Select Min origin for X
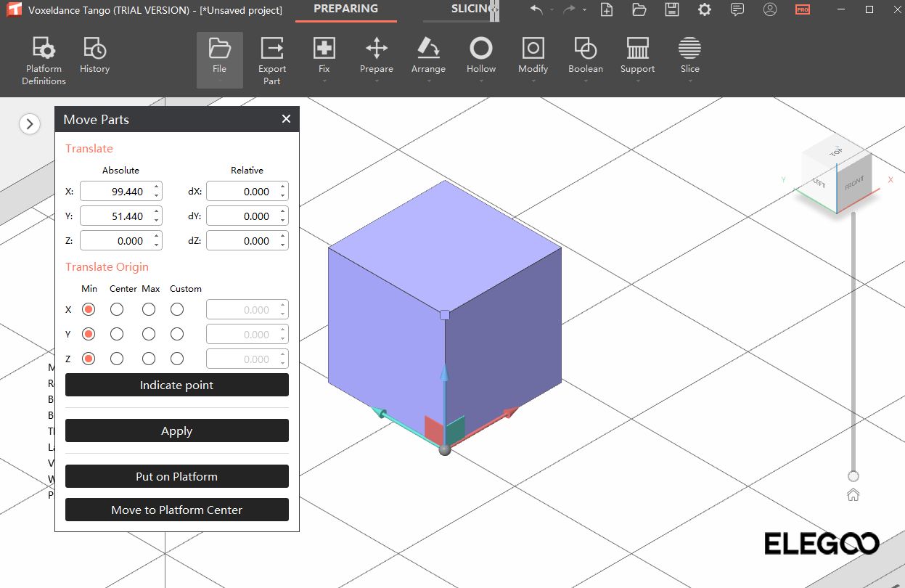905x588 pixels. click(89, 309)
